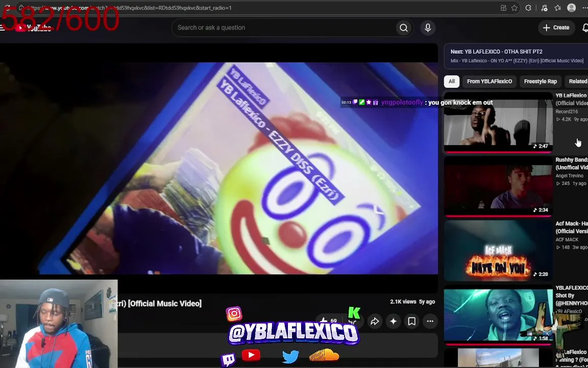Select the Freestyle Rap chip

(x=540, y=81)
